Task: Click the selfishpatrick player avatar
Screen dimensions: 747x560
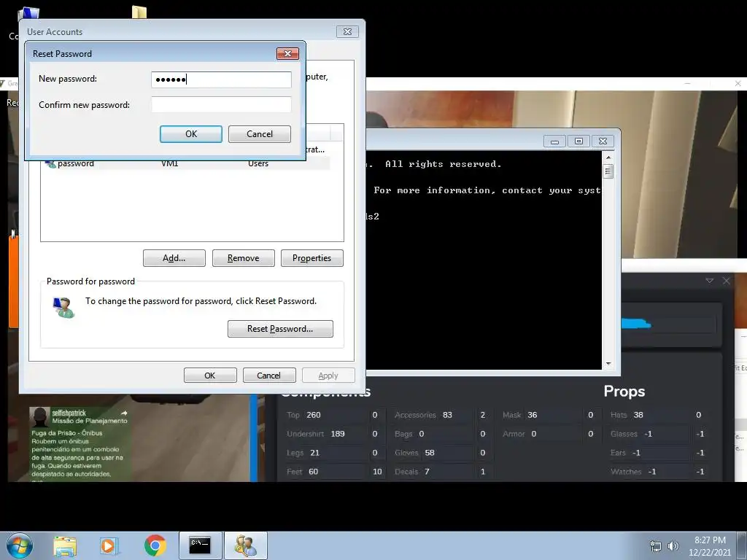Action: [39, 416]
